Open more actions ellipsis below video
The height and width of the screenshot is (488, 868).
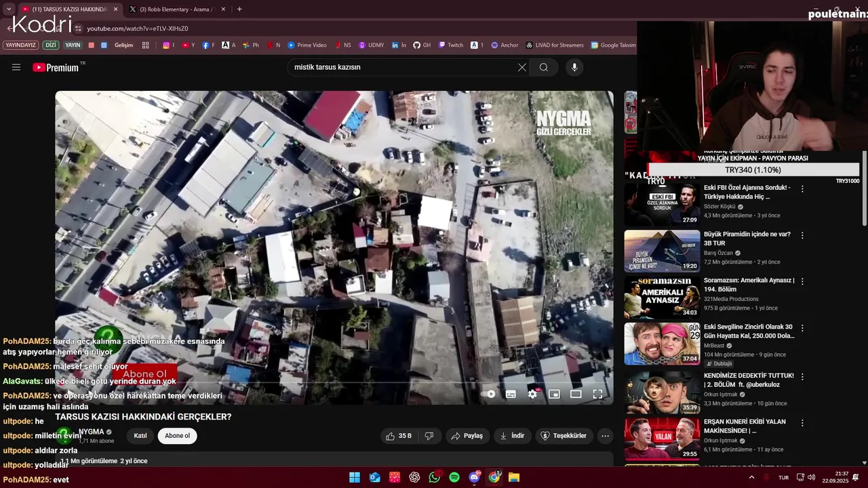click(606, 436)
